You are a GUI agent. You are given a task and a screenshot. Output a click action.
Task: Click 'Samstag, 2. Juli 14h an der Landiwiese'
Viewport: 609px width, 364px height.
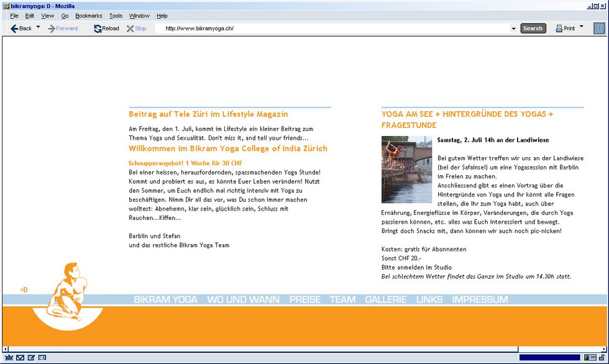pos(493,140)
